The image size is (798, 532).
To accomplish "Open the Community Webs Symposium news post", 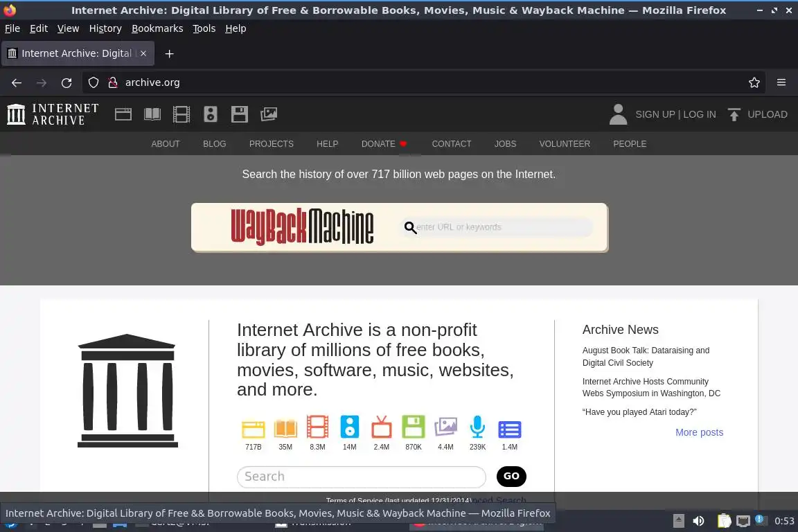I will pos(651,387).
